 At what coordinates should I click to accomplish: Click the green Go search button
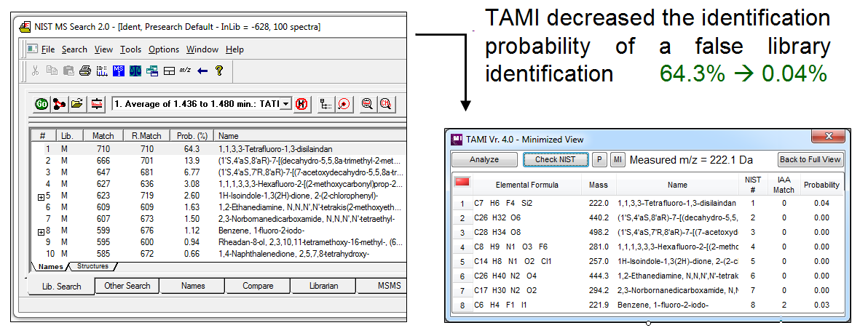coord(42,103)
